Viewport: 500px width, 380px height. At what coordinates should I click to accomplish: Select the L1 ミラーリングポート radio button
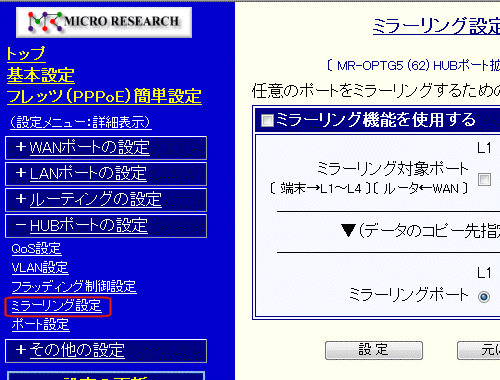(x=484, y=296)
